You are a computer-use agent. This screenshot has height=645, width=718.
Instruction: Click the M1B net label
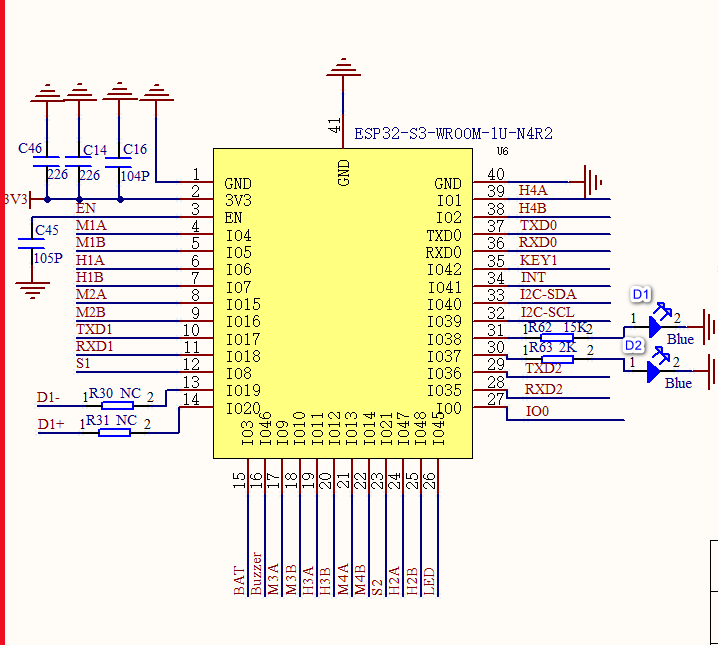[x=91, y=242]
